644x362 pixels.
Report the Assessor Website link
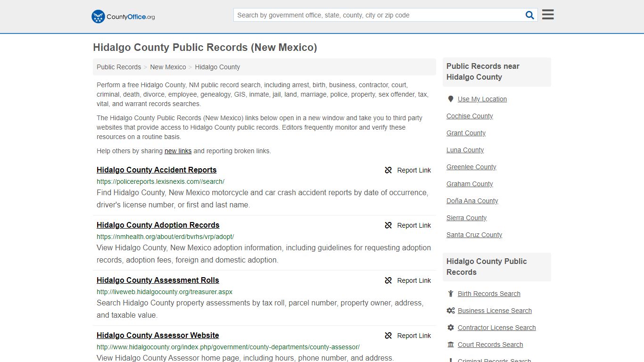click(414, 336)
